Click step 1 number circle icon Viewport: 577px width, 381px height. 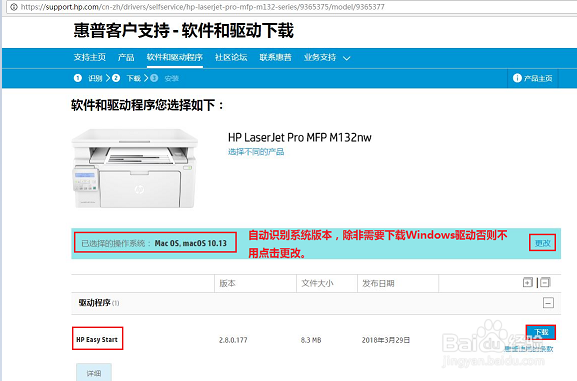(x=78, y=78)
